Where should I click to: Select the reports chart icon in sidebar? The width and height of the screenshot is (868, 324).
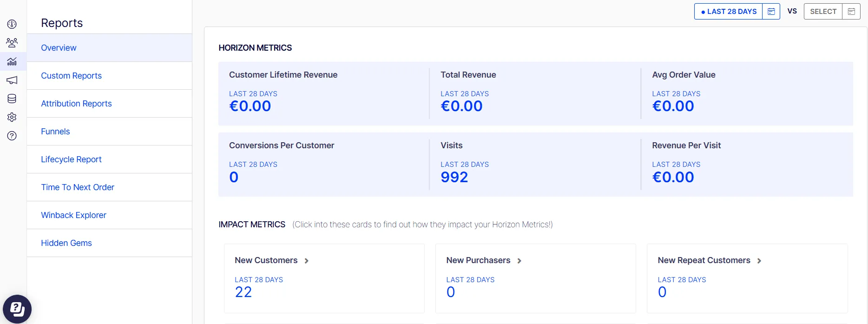pyautogui.click(x=12, y=61)
